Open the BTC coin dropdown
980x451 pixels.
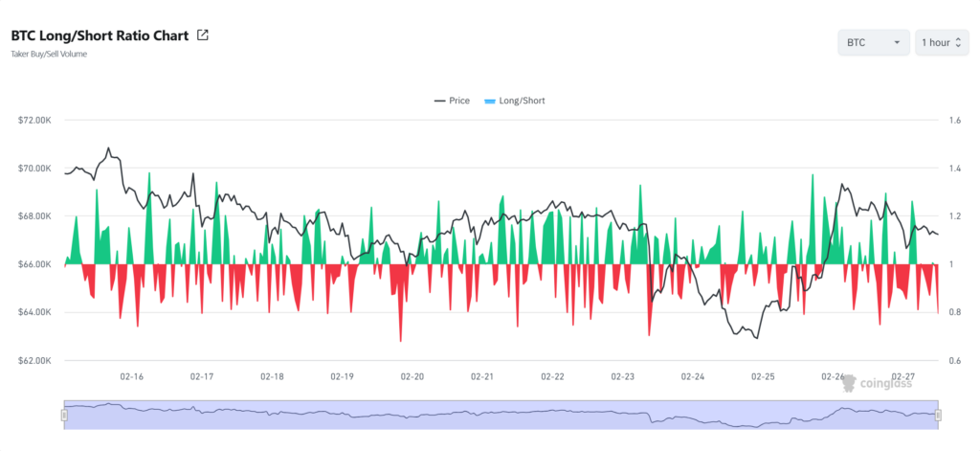[x=873, y=43]
